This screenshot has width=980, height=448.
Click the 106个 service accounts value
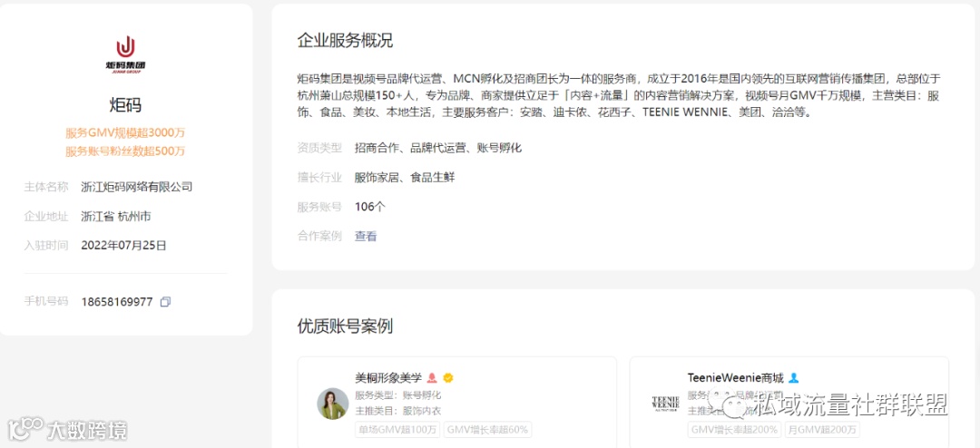370,207
